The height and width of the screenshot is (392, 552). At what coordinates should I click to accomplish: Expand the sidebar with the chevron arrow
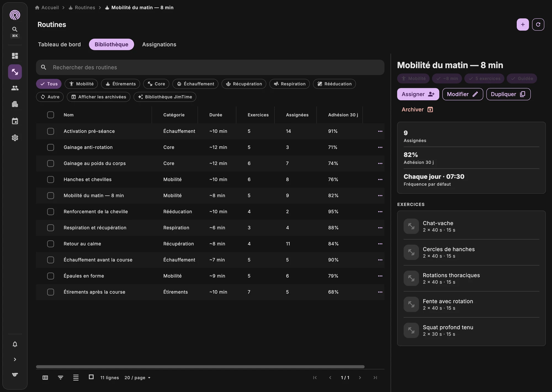coord(15,359)
